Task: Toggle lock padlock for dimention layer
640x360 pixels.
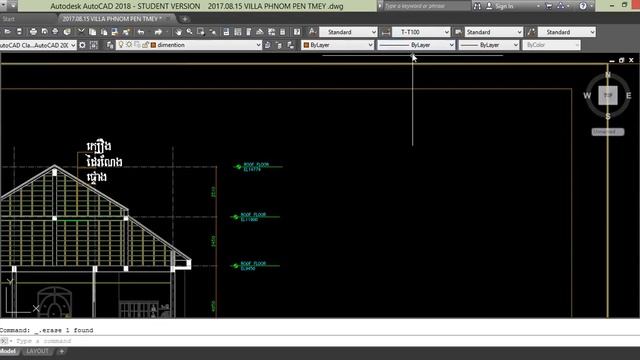Action: pos(145,44)
